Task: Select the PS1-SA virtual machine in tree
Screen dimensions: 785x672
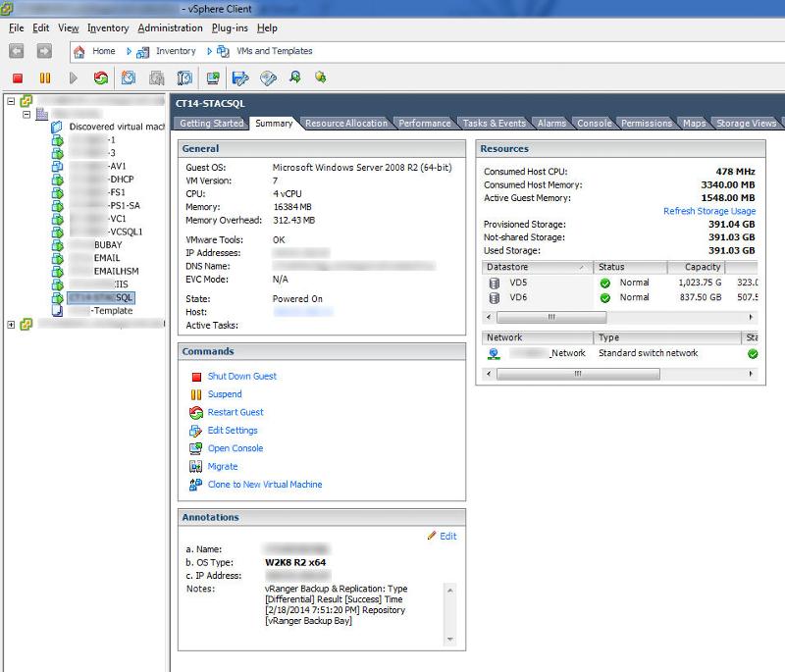Action: [x=125, y=206]
